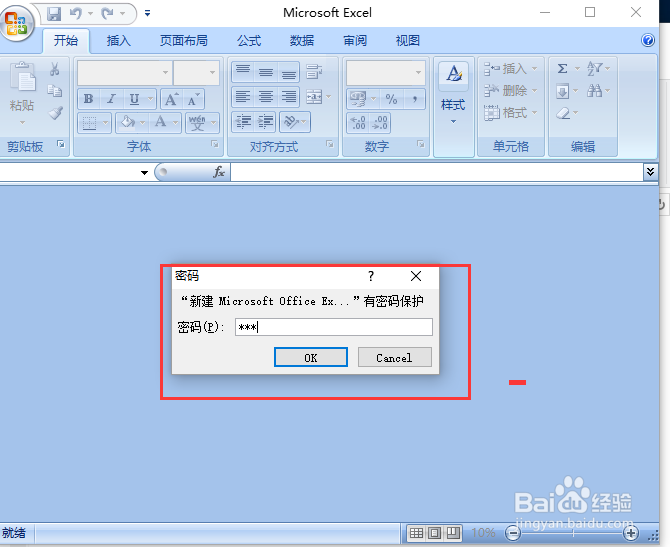Click the Increase Indent icon
The width and height of the screenshot is (670, 547).
pos(265,122)
